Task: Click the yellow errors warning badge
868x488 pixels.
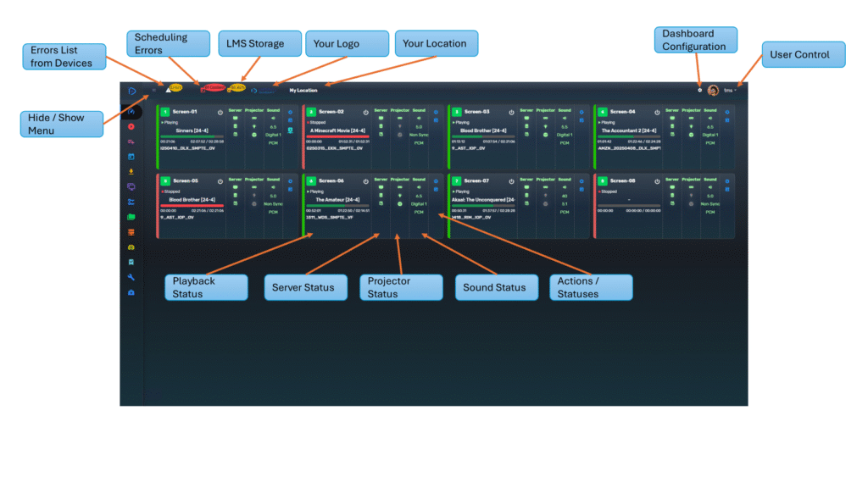Action: pos(174,88)
